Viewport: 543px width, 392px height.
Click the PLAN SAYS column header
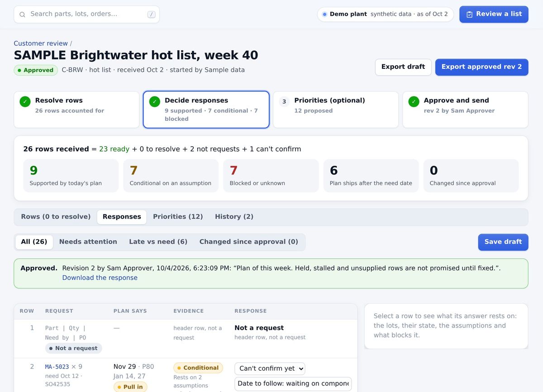(130, 311)
